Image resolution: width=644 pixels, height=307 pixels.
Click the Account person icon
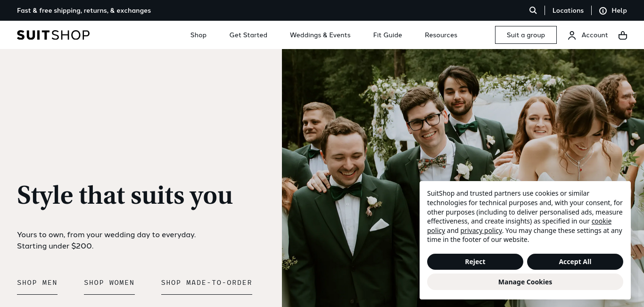coord(572,35)
